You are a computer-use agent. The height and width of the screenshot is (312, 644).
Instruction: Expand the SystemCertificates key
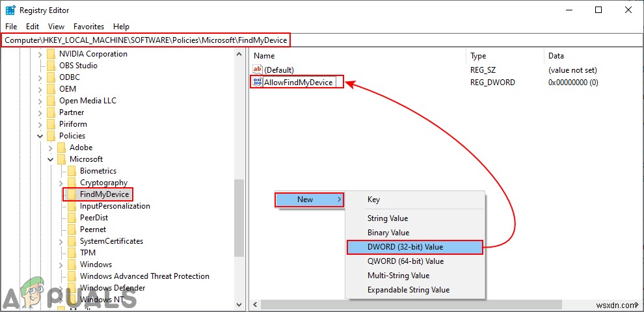pyautogui.click(x=60, y=241)
